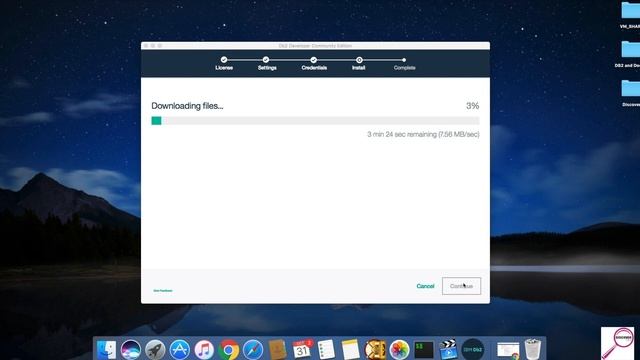Viewport: 640px width, 360px height.
Task: Click the Downloading files... label
Action: click(x=187, y=106)
